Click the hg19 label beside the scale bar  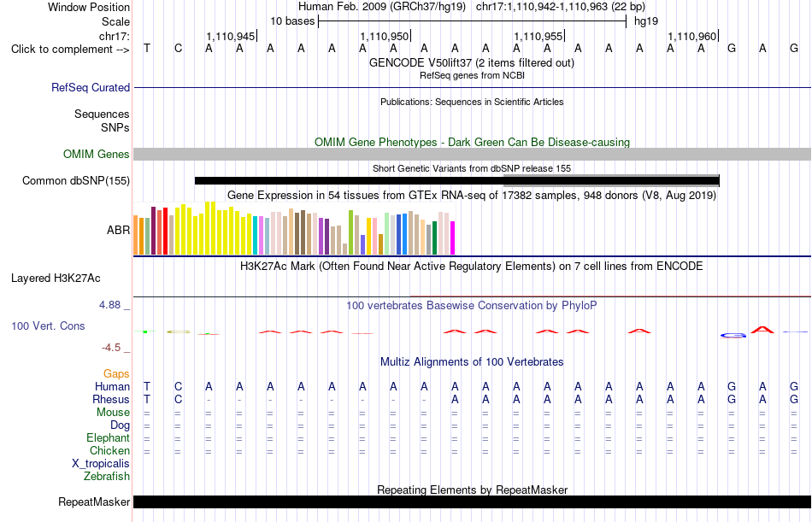(x=646, y=21)
